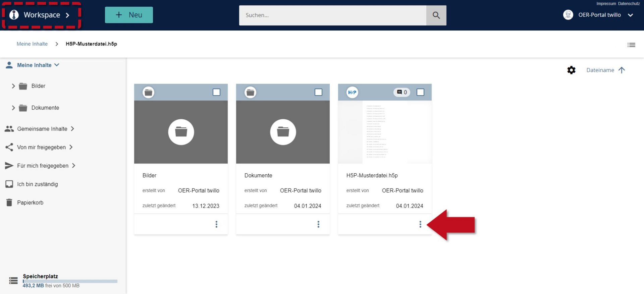Open the OER-Portal twillo user dropdown
Viewport: 644px width, 294px height.
click(x=598, y=15)
